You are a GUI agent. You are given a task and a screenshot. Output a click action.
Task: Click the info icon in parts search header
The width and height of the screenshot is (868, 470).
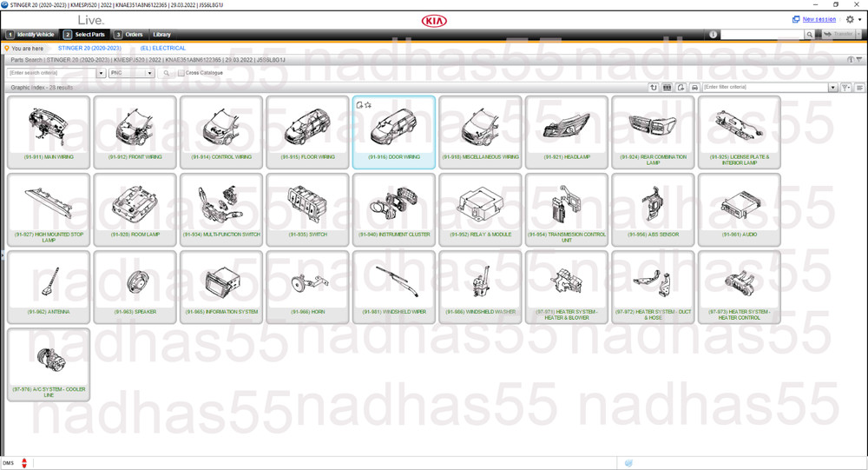(851, 60)
